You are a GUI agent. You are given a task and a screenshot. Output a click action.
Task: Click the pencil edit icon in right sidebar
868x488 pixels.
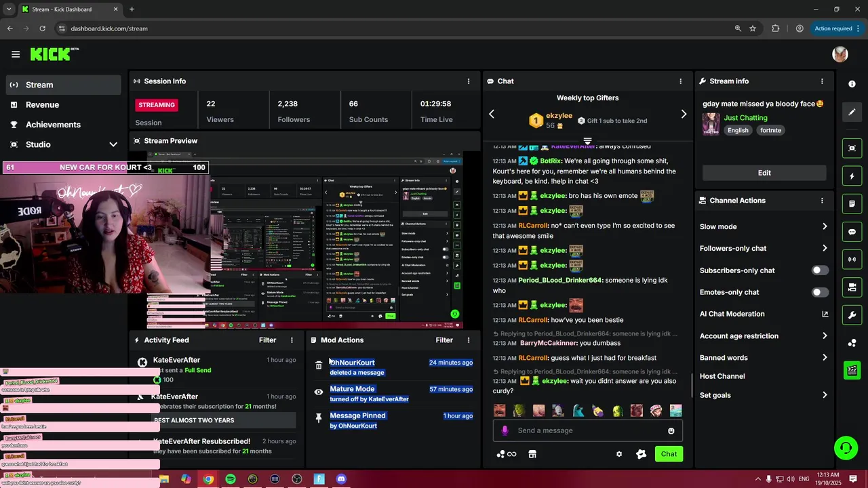pos(852,112)
